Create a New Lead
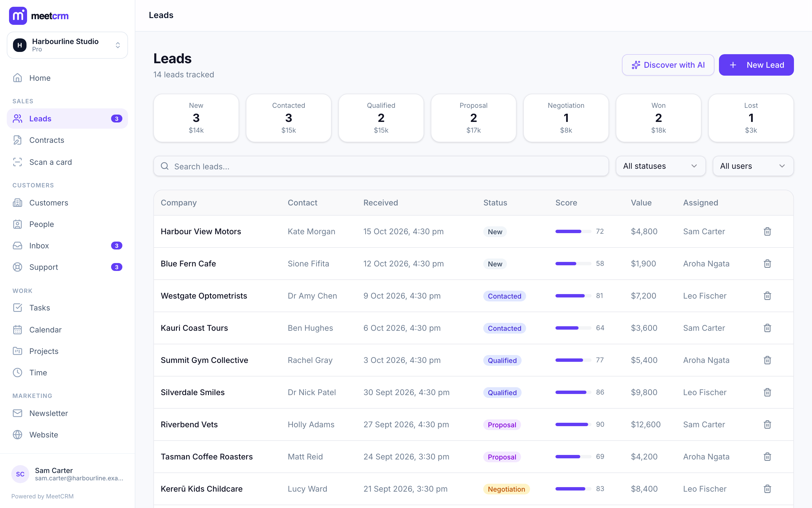Screen dimensions: 812x508 [756, 65]
